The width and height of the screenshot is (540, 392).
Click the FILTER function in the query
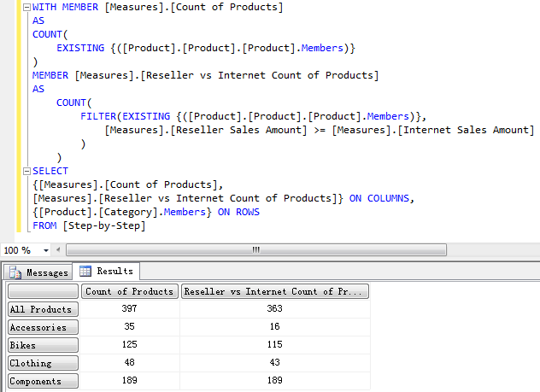(98, 116)
